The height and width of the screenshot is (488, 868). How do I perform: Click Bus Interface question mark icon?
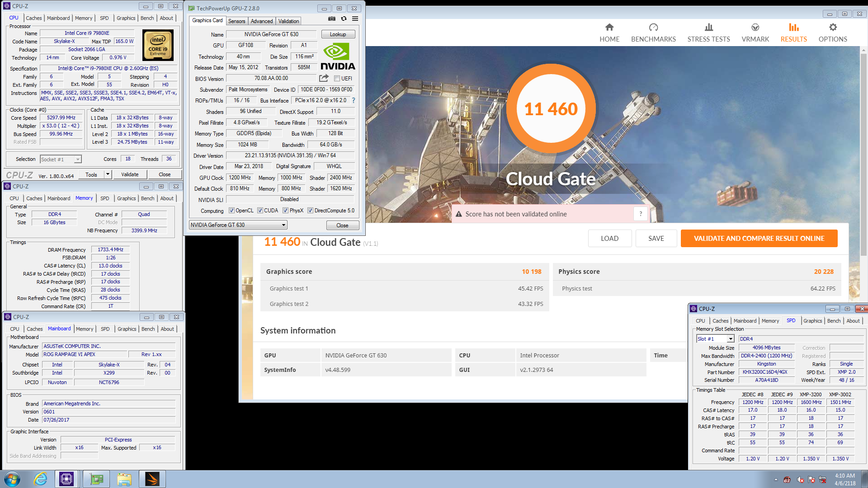pyautogui.click(x=354, y=100)
